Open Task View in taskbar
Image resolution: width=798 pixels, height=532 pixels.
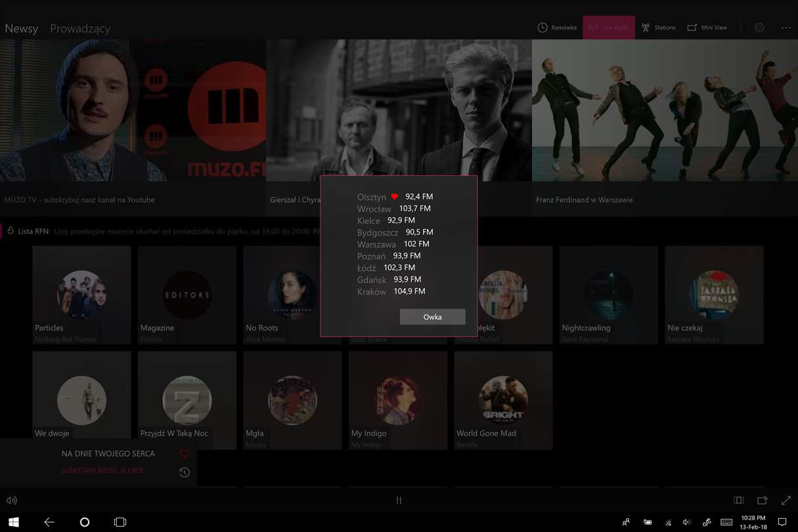click(x=120, y=522)
